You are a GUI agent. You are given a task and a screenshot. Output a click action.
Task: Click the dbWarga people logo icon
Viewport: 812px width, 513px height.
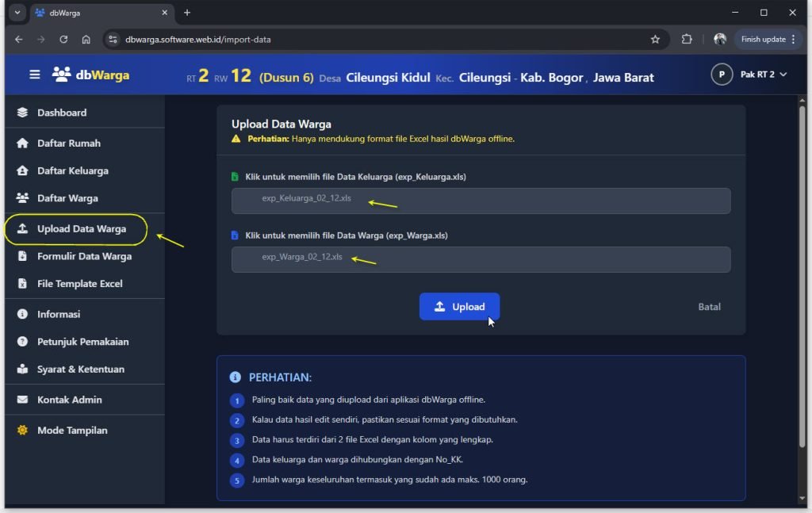pos(61,75)
